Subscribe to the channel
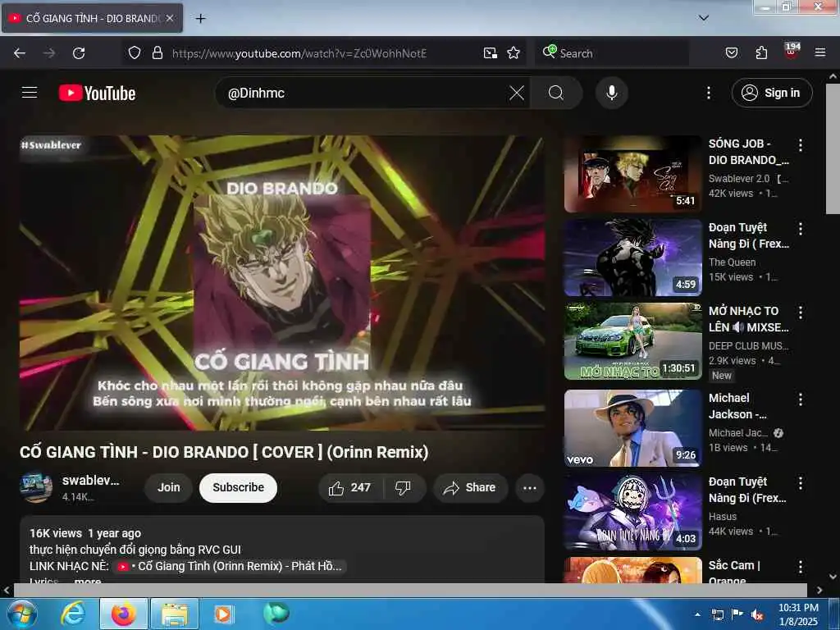Viewport: 840px width, 630px height. coord(238,487)
